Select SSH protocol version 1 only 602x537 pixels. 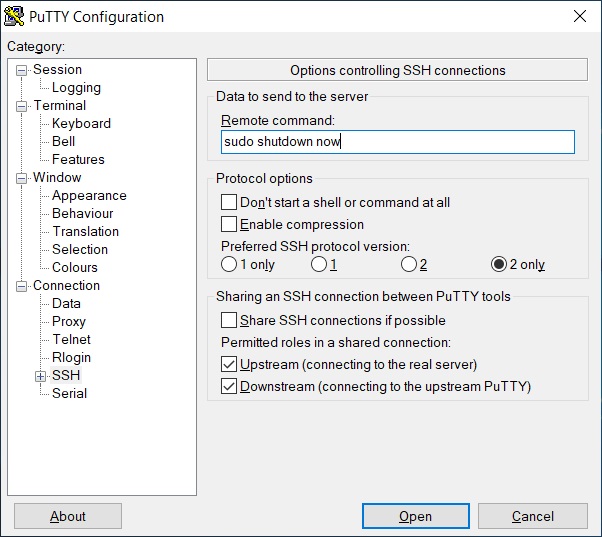pos(229,264)
